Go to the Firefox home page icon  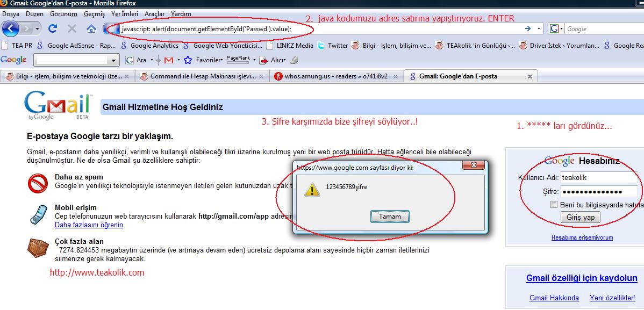(91, 28)
